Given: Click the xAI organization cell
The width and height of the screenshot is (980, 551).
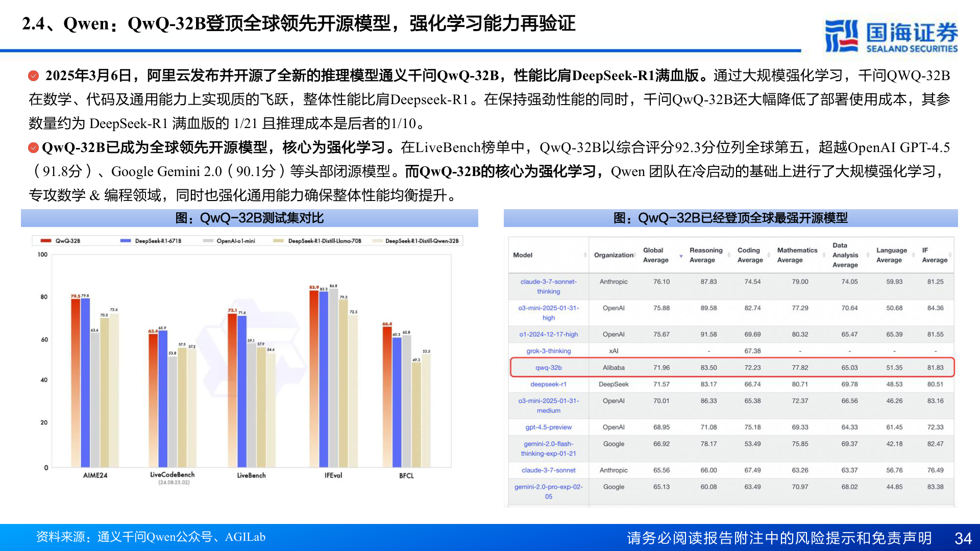Looking at the screenshot, I should pyautogui.click(x=614, y=352).
